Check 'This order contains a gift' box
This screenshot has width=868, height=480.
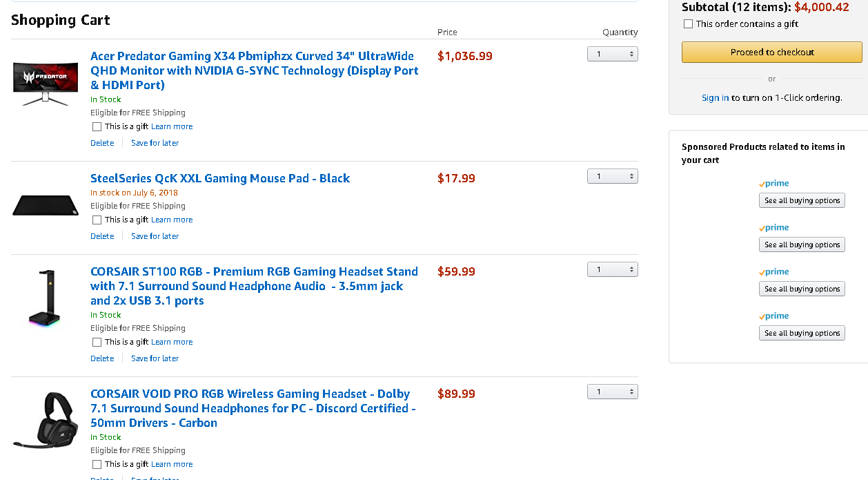click(x=688, y=24)
